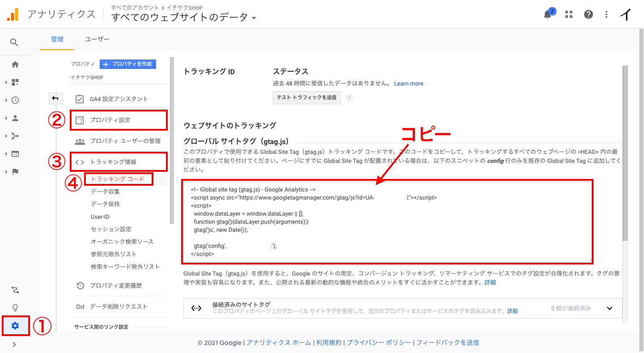Select データ保持 item
The width and height of the screenshot is (644, 353).
click(105, 204)
